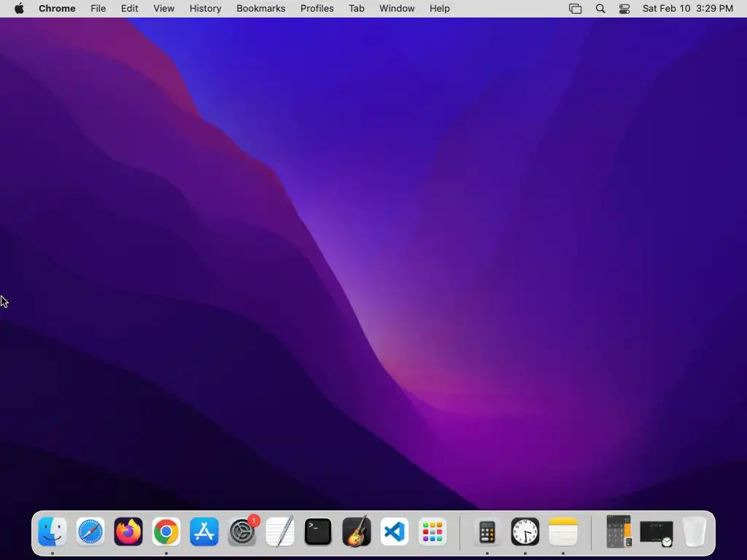747x560 pixels.
Task: Restore the minimized Calculator window thumbnail
Action: 619,532
